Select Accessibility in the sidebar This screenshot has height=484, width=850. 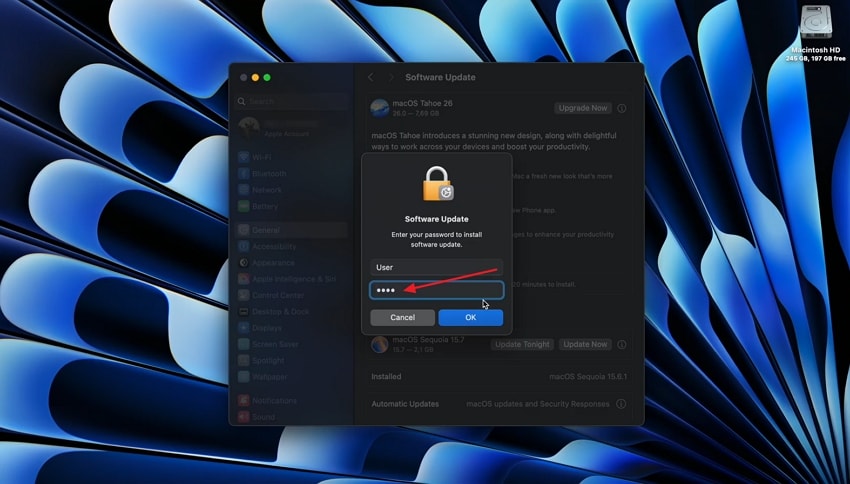pyautogui.click(x=292, y=246)
